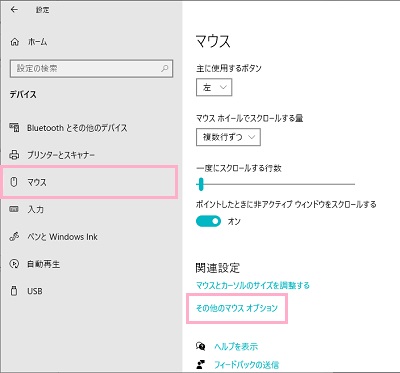Click the マウス ホイールでスクロールする量 label

(249, 118)
